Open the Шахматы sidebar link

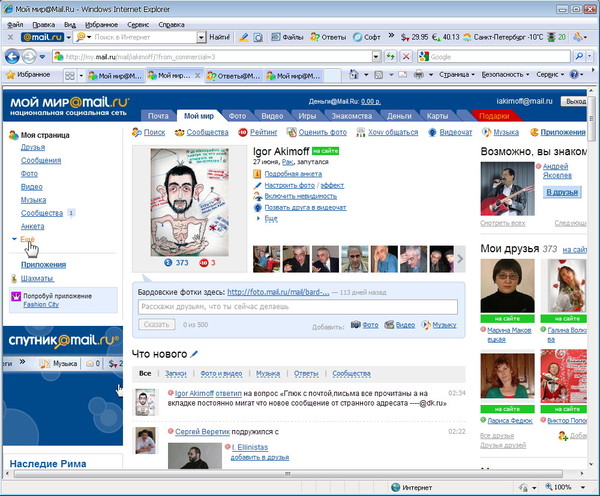[x=37, y=278]
